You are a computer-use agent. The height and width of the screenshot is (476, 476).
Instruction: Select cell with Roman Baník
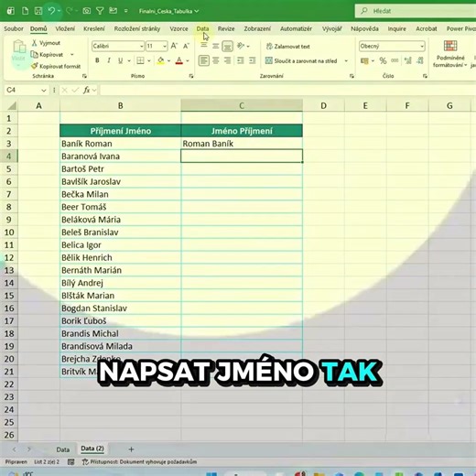tap(242, 144)
